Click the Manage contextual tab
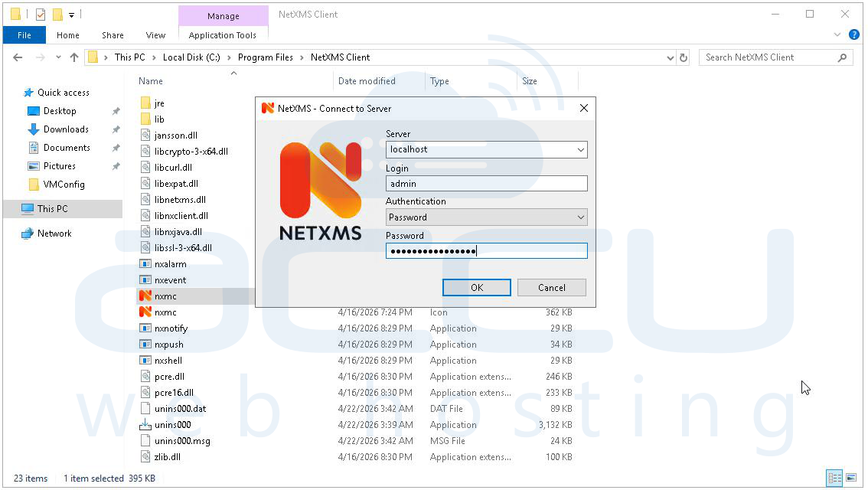The width and height of the screenshot is (868, 490). 223,15
